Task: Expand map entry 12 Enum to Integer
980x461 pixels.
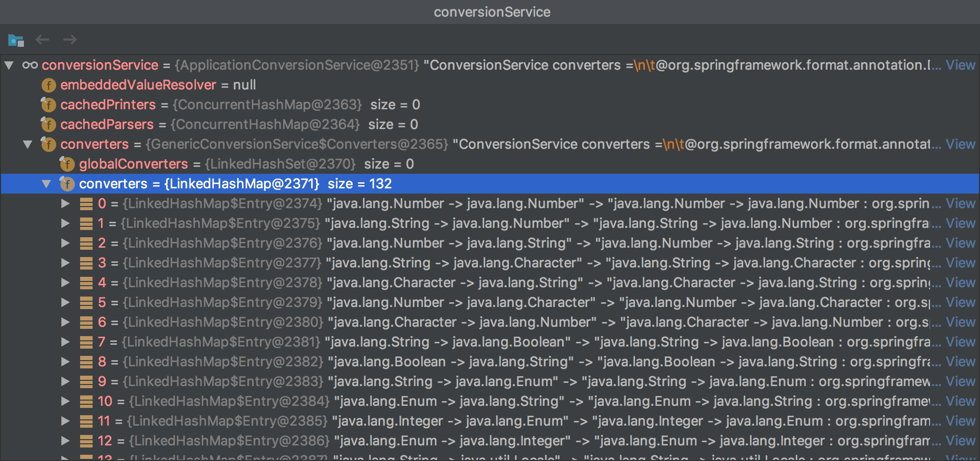Action: click(65, 441)
